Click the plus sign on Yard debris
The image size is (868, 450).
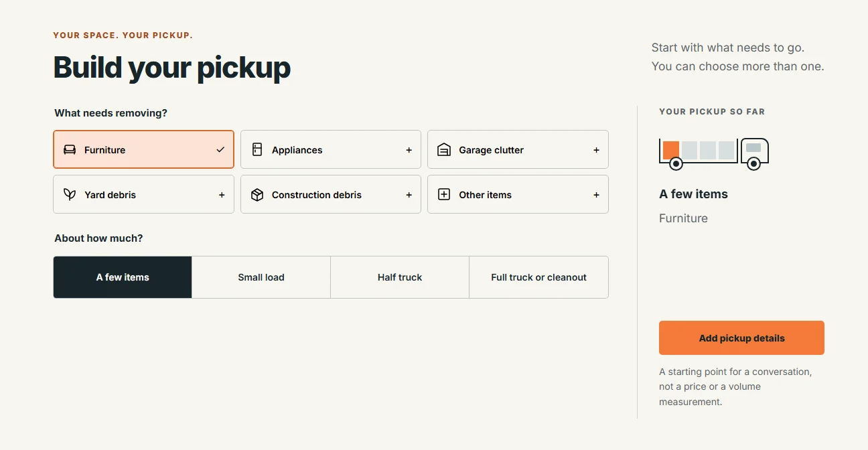pyautogui.click(x=222, y=195)
